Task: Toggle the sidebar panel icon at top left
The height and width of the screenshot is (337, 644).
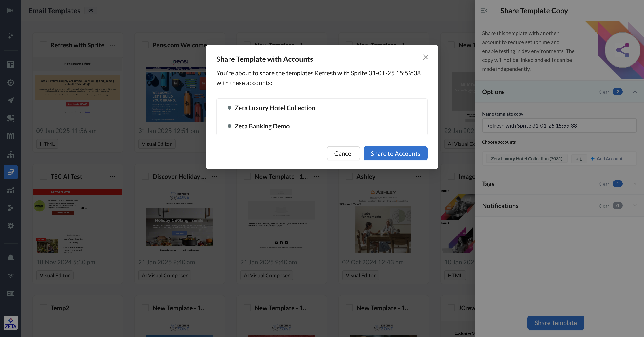Action: (x=11, y=11)
